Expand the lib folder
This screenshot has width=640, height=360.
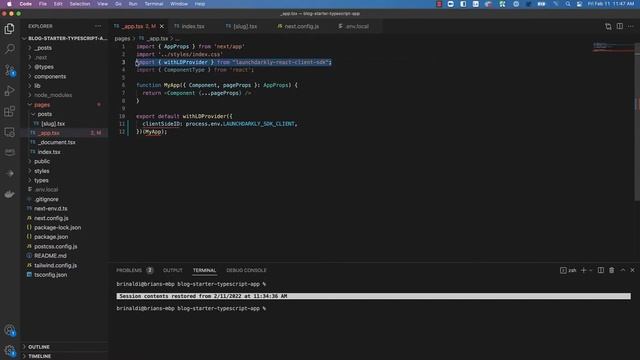pos(37,86)
